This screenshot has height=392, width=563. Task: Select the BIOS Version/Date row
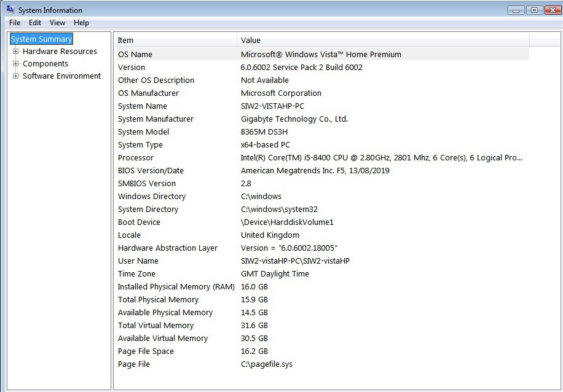[322, 171]
